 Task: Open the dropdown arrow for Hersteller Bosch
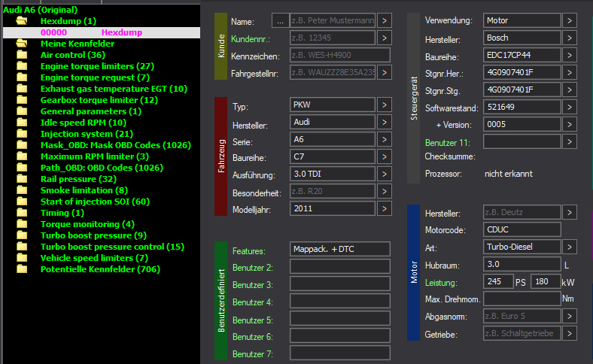pyautogui.click(x=570, y=38)
